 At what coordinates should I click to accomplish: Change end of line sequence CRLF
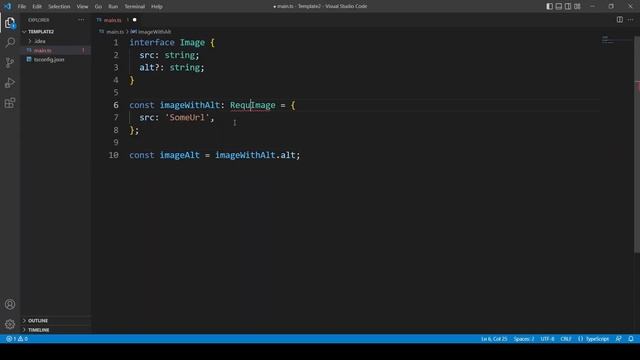[x=566, y=339]
